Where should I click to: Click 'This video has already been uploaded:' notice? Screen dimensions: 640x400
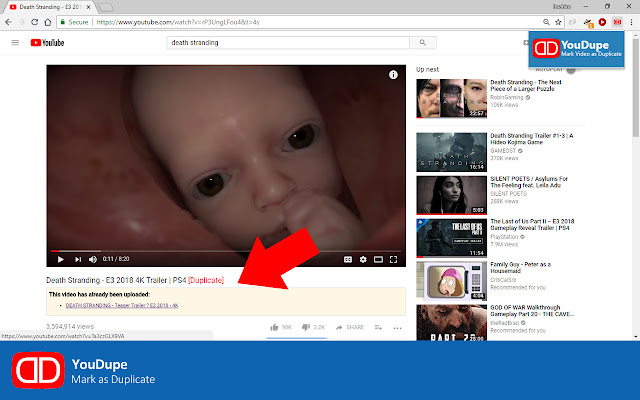point(99,294)
